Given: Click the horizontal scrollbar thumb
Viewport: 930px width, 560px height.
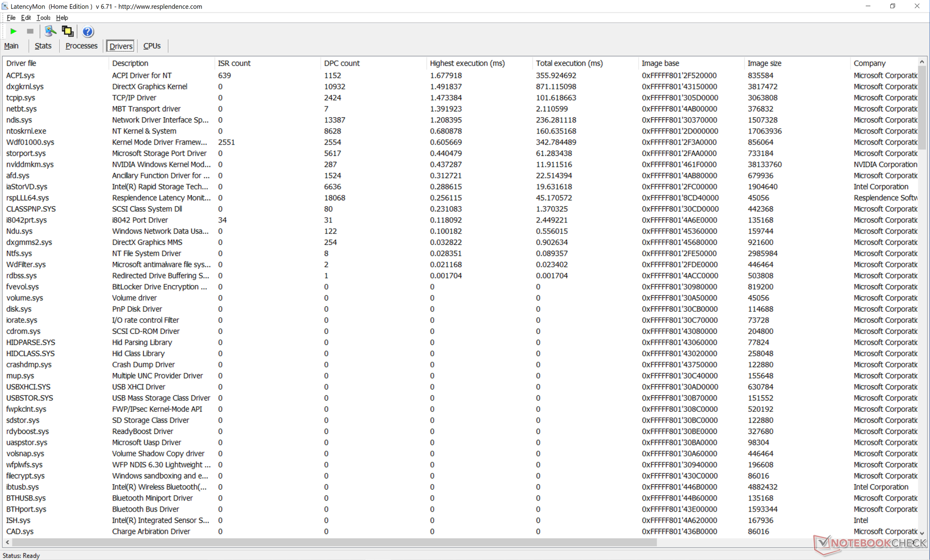Looking at the screenshot, I should [x=334, y=542].
